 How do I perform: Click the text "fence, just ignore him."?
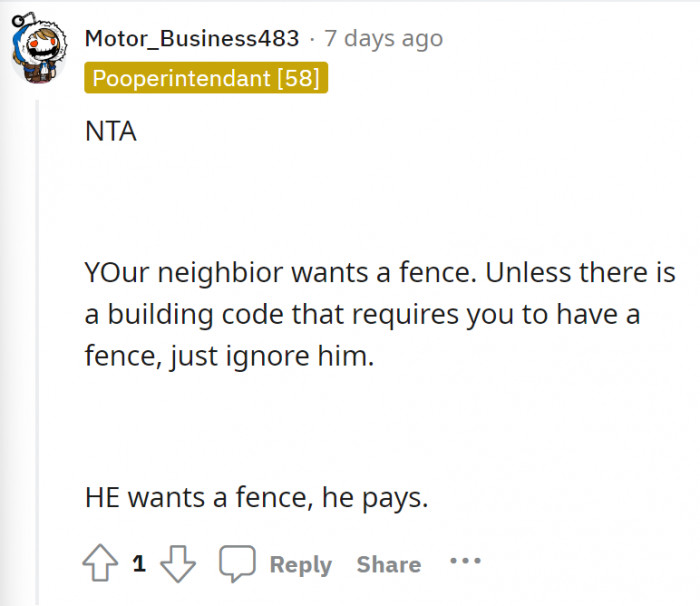(x=229, y=356)
